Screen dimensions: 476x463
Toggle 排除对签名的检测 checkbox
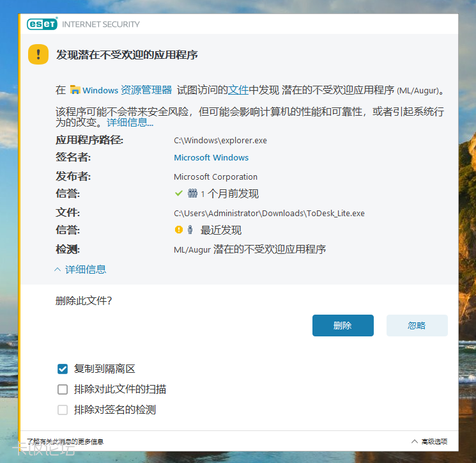point(63,409)
